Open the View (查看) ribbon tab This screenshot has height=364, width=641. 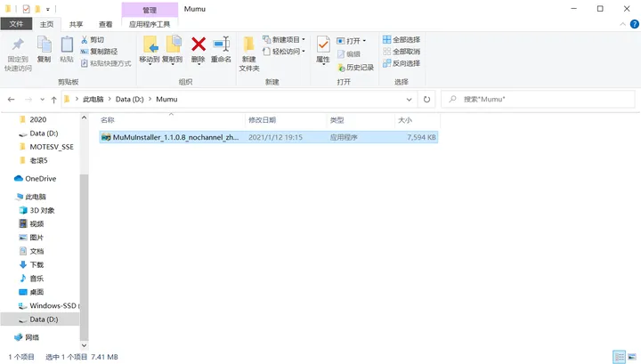pos(106,25)
